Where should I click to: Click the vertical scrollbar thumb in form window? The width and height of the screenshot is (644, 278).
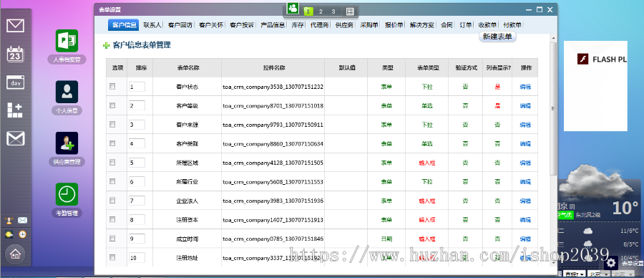click(x=553, y=108)
